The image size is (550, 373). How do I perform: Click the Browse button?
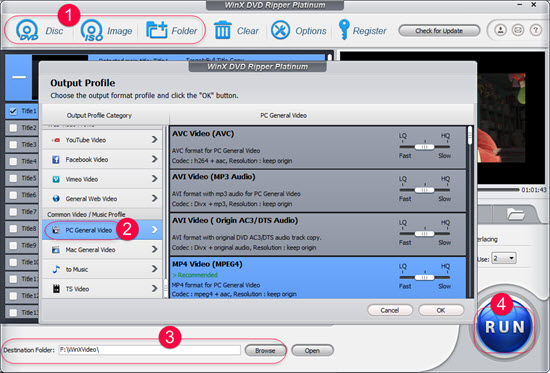coord(265,350)
